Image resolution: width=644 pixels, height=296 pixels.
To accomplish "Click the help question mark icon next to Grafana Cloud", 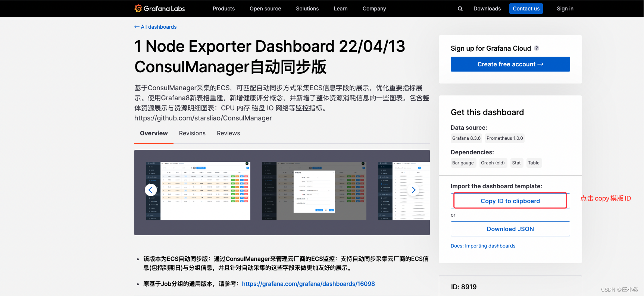I will 537,48.
